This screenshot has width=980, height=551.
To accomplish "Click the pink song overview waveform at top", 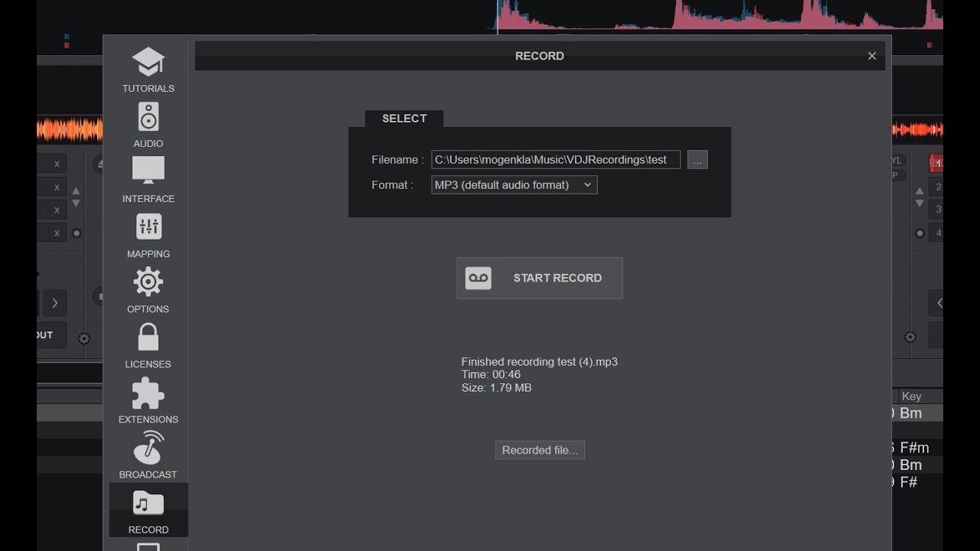I will (720, 15).
